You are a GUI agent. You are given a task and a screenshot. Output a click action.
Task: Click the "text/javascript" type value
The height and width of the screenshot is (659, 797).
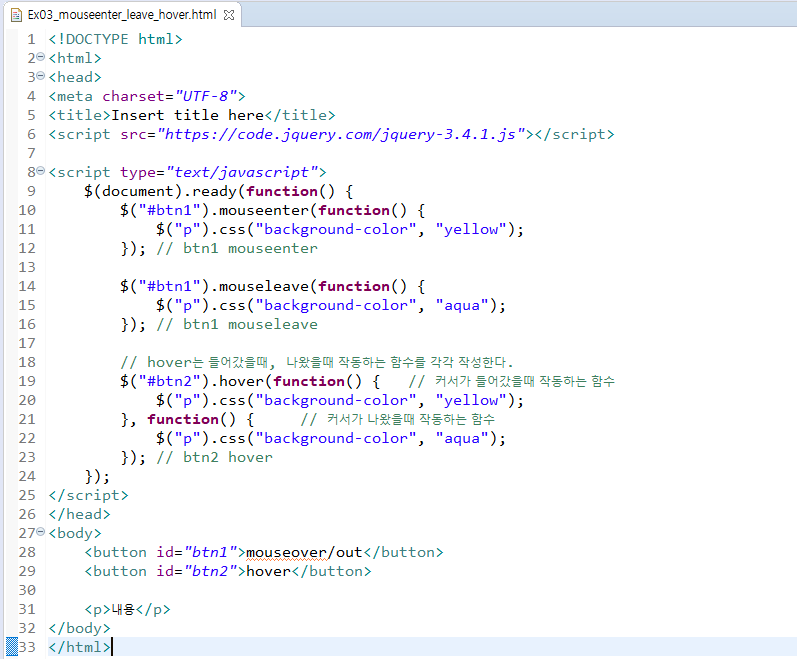242,172
